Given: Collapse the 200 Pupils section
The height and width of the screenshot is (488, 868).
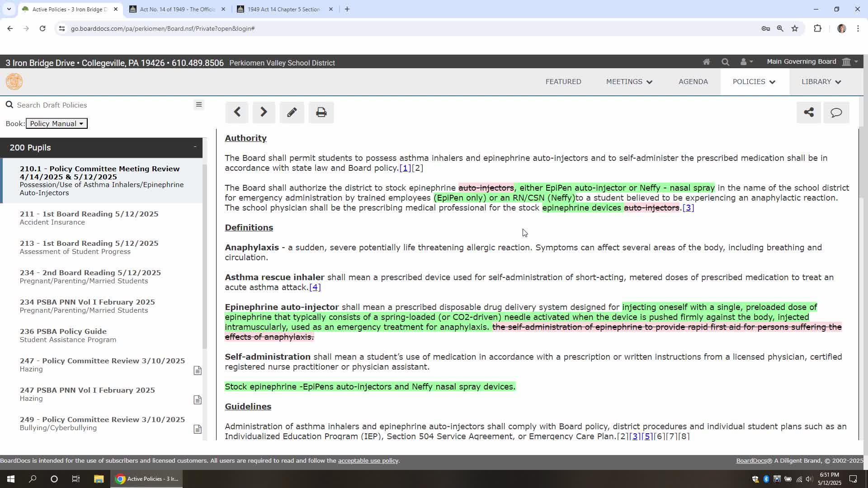Looking at the screenshot, I should point(195,147).
